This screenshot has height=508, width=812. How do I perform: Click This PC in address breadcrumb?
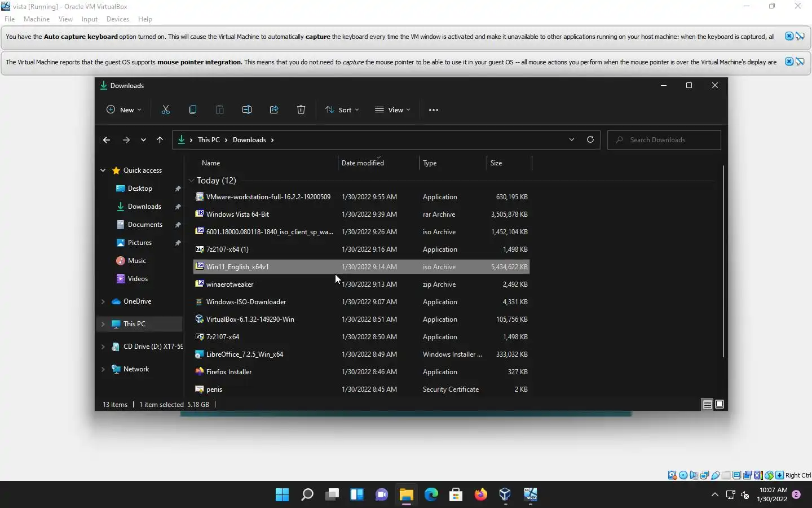tap(209, 140)
